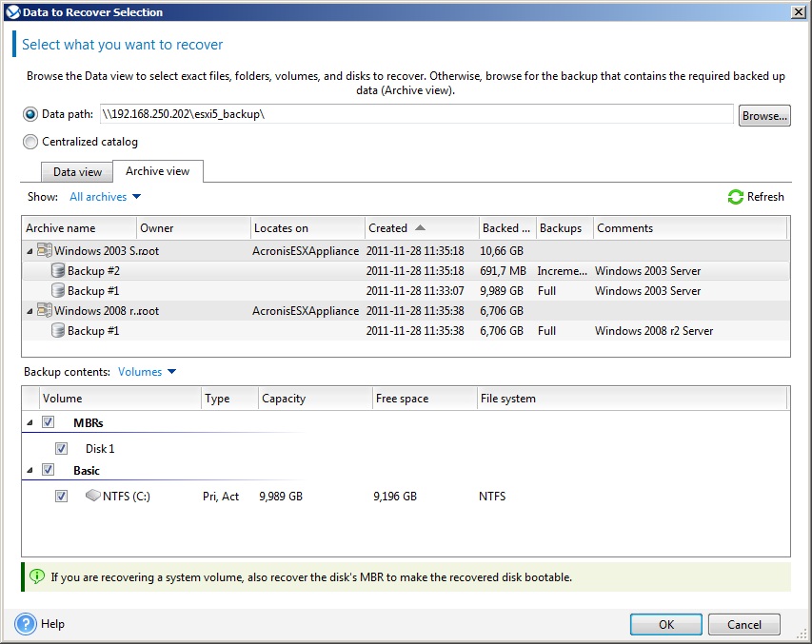
Task: Click the File system column header
Action: pos(632,399)
